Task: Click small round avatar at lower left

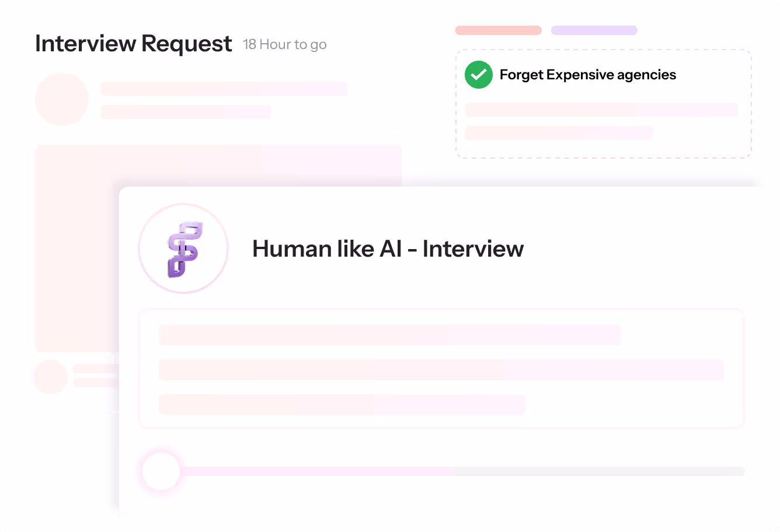Action: coord(51,376)
